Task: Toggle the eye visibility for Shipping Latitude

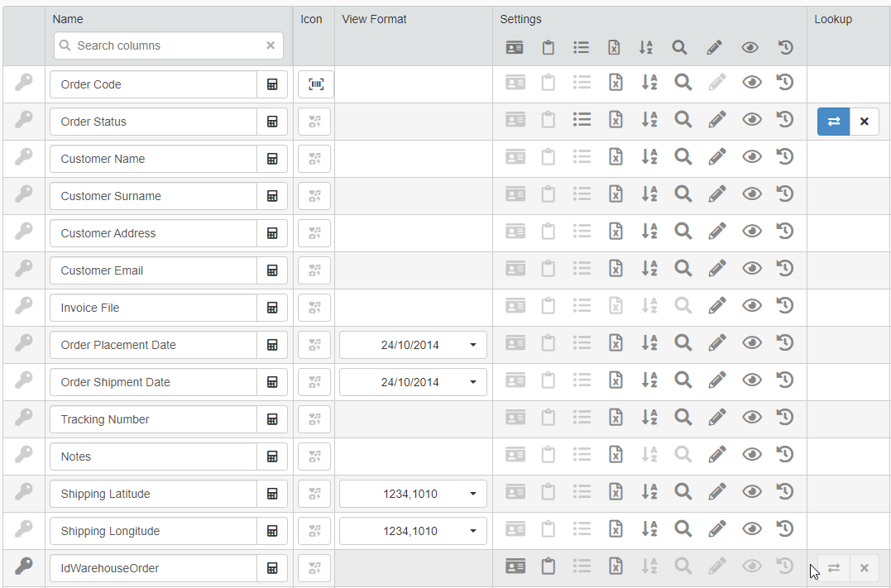Action: [x=751, y=492]
